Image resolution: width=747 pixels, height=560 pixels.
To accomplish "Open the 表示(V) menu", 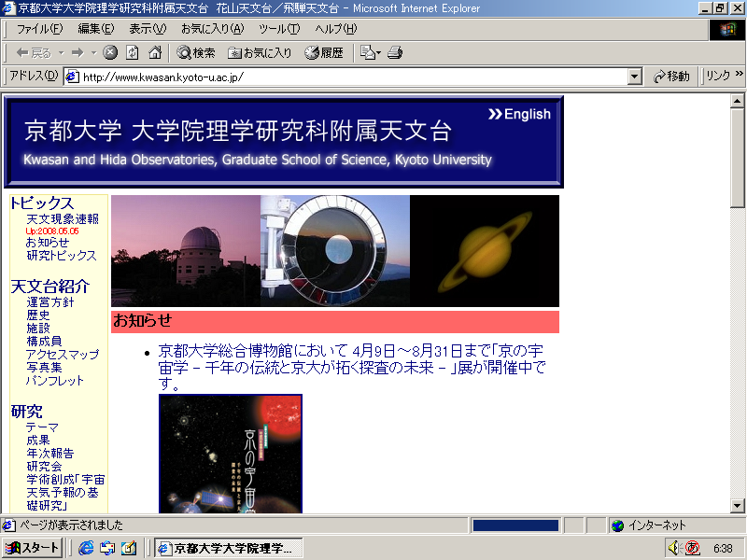I will tap(148, 29).
